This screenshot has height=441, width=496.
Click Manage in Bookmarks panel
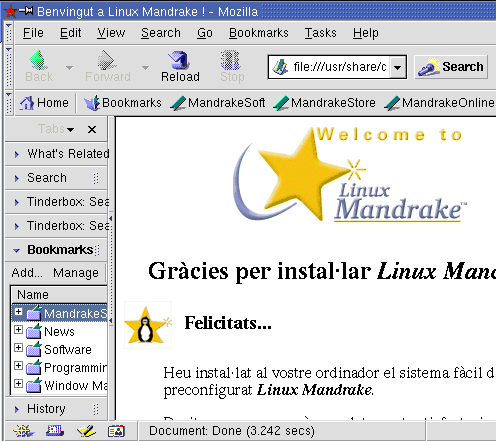pyautogui.click(x=76, y=273)
